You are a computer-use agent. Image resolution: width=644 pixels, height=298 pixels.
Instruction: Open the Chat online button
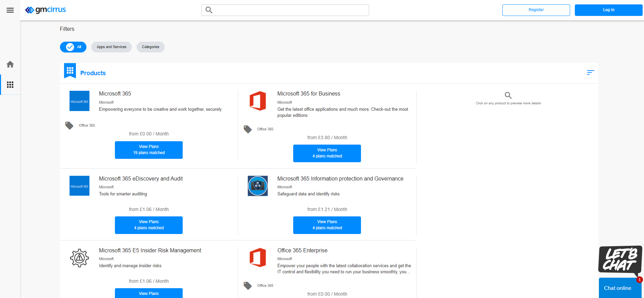(620, 288)
